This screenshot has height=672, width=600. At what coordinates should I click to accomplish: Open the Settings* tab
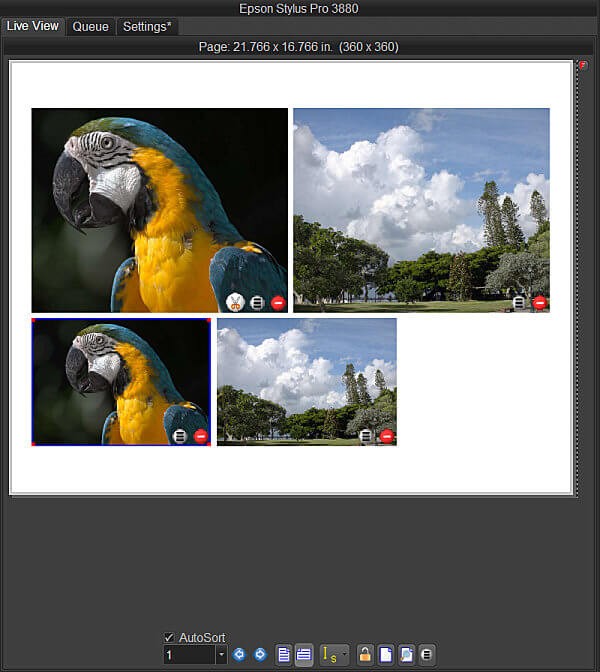[x=145, y=27]
